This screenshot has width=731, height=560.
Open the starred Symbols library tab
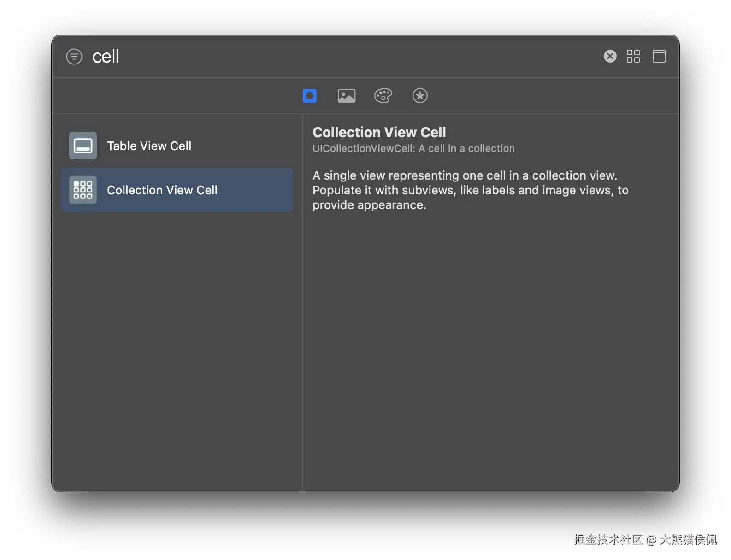[x=420, y=96]
